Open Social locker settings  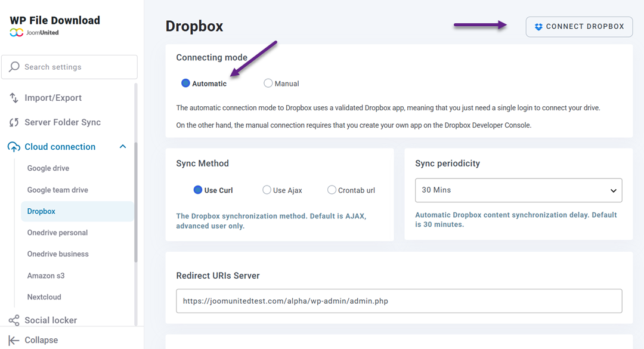pyautogui.click(x=51, y=320)
